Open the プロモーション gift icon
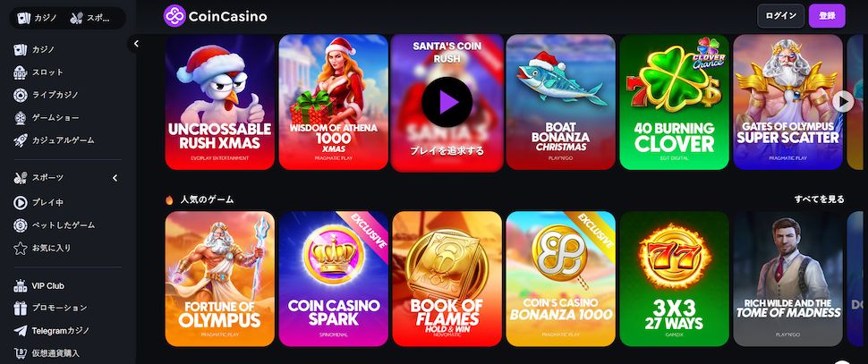Viewport: 868px width, 364px height. pyautogui.click(x=21, y=309)
